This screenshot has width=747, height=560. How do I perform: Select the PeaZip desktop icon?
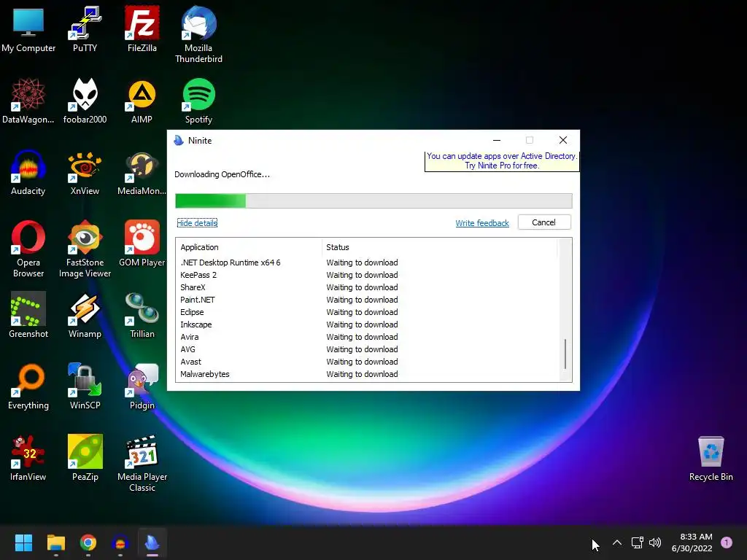(x=85, y=458)
